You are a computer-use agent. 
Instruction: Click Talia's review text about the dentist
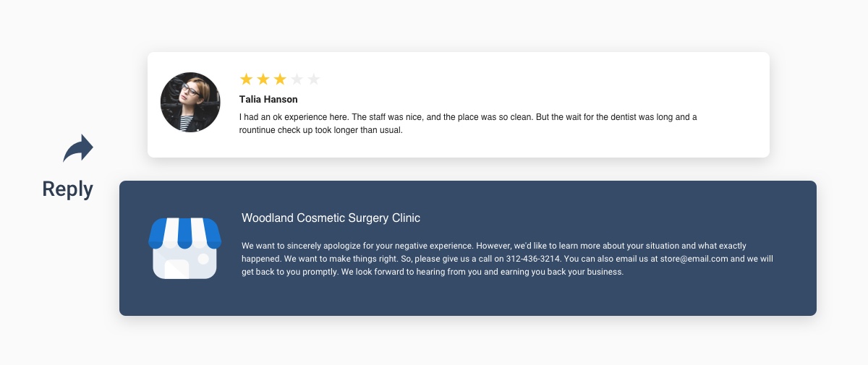468,124
